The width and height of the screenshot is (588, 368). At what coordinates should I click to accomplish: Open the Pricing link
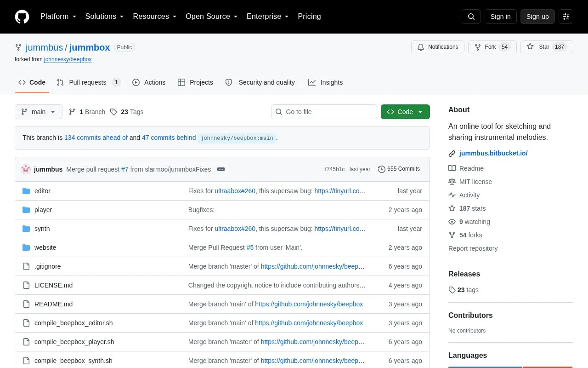coord(309,17)
